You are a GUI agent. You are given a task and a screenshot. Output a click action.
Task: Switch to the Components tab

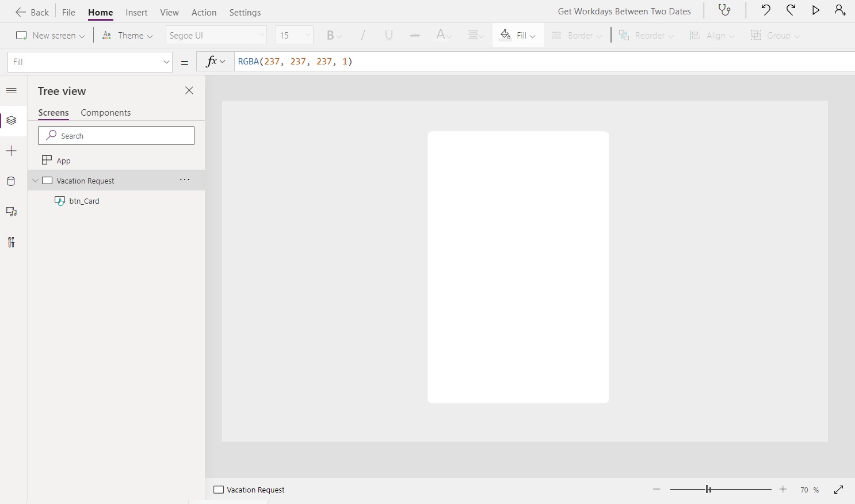click(106, 113)
